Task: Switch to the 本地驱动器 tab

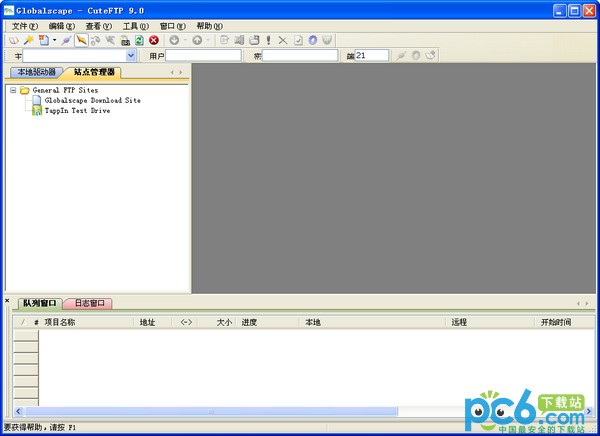Action: click(x=36, y=72)
